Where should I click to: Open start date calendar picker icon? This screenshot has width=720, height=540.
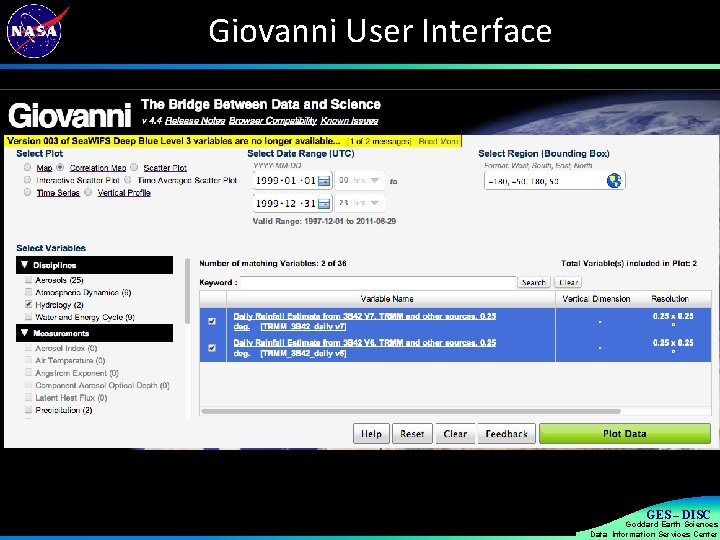(324, 181)
